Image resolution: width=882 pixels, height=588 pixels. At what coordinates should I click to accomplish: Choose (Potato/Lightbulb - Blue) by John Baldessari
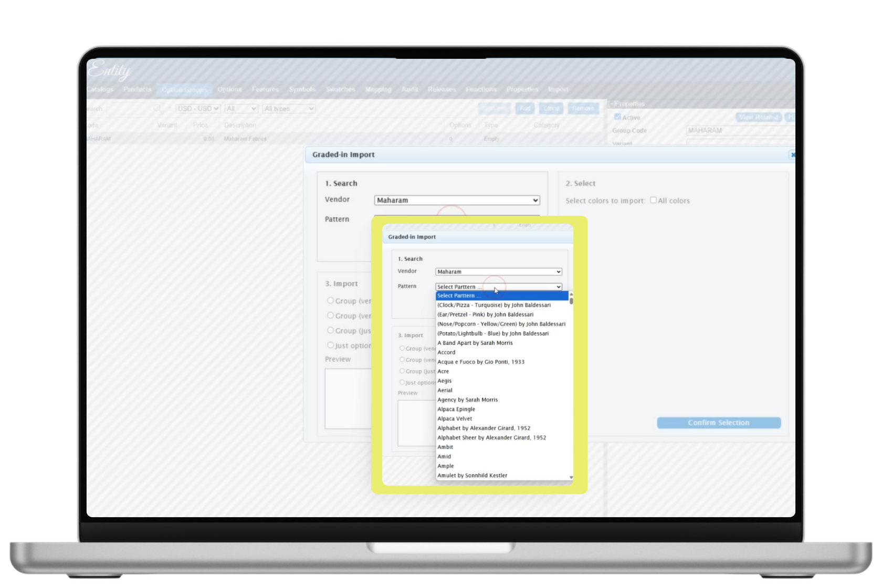tap(502, 333)
